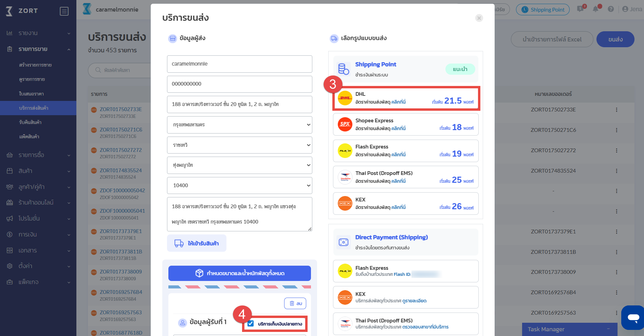Open the province dropdown กรุงเทพมหานคร
Screen dimensions: 644x336
point(239,125)
